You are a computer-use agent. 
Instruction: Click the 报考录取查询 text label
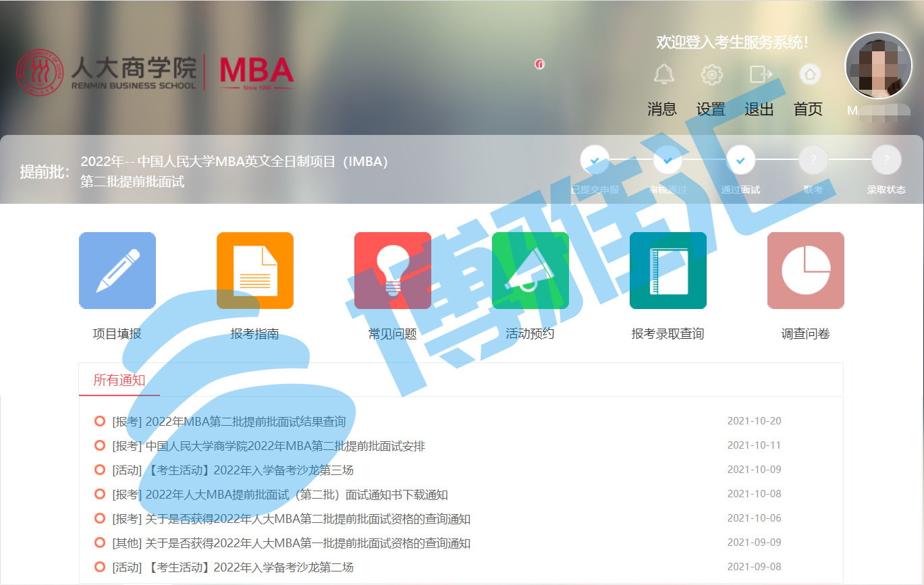(668, 334)
